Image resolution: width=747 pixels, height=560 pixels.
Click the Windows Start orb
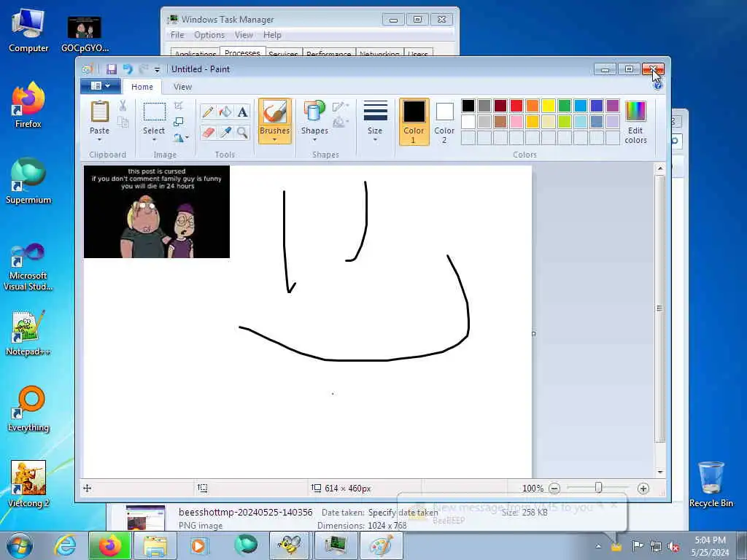tap(20, 545)
